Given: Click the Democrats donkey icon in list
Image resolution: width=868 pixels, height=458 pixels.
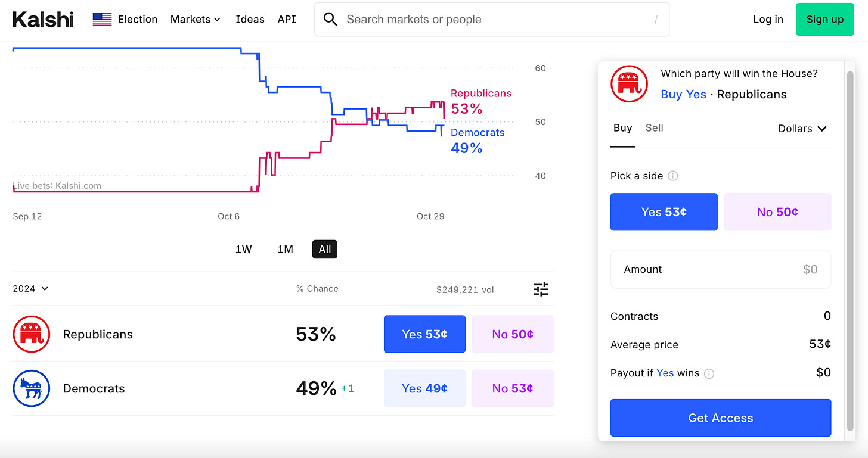Looking at the screenshot, I should (31, 388).
